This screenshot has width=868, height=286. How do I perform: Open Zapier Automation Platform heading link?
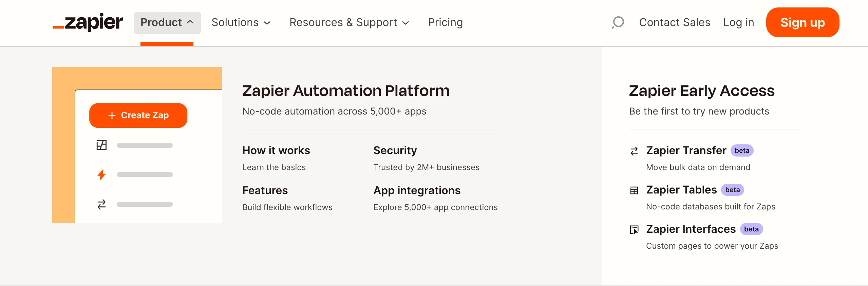tap(346, 91)
